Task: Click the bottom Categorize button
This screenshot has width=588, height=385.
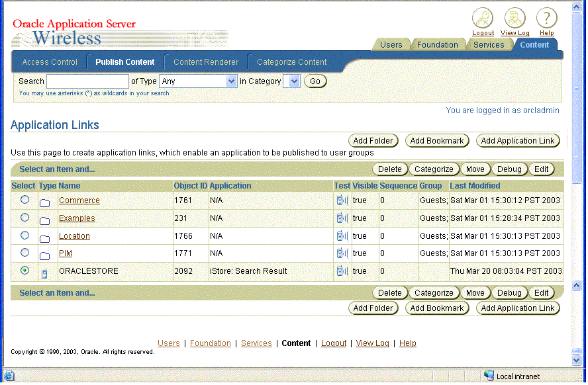Action: 434,293
